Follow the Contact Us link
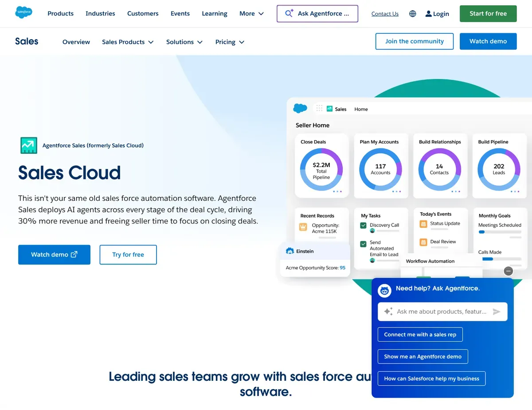The width and height of the screenshot is (532, 410). tap(384, 14)
